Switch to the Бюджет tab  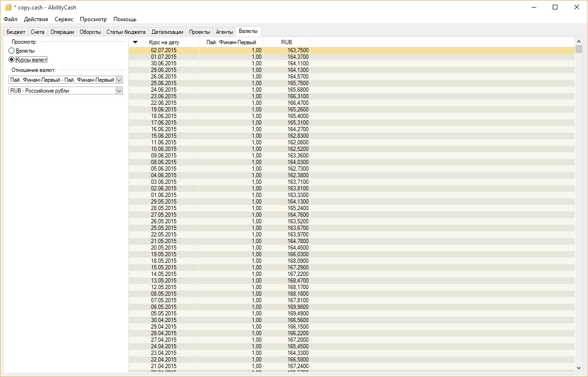16,32
